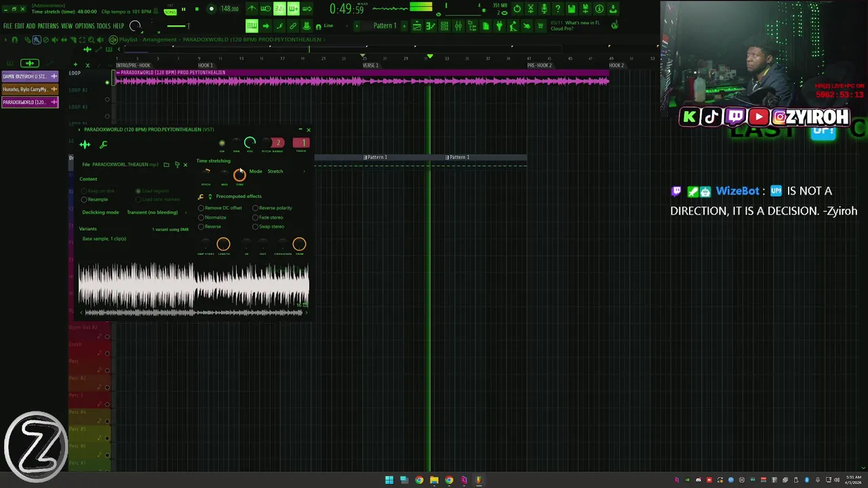Adjust the LENGTH knob in sampler
This screenshot has height=488, width=868.
point(223,244)
